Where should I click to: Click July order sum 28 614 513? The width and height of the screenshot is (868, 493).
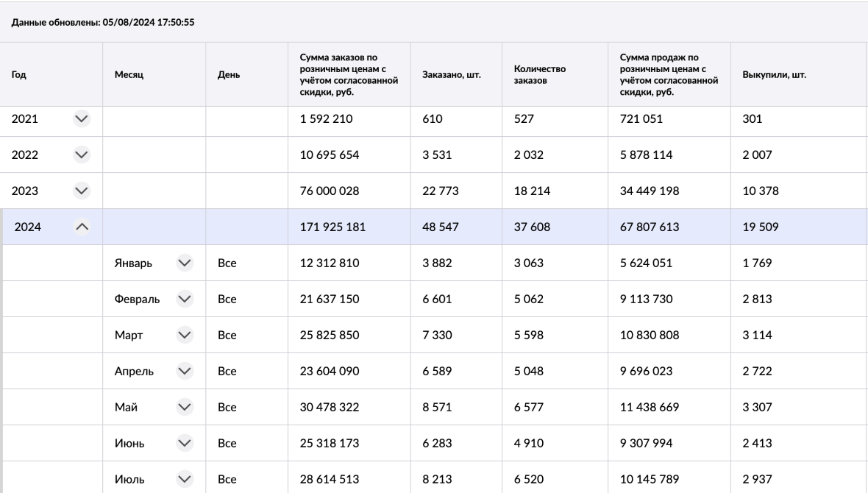pos(349,478)
